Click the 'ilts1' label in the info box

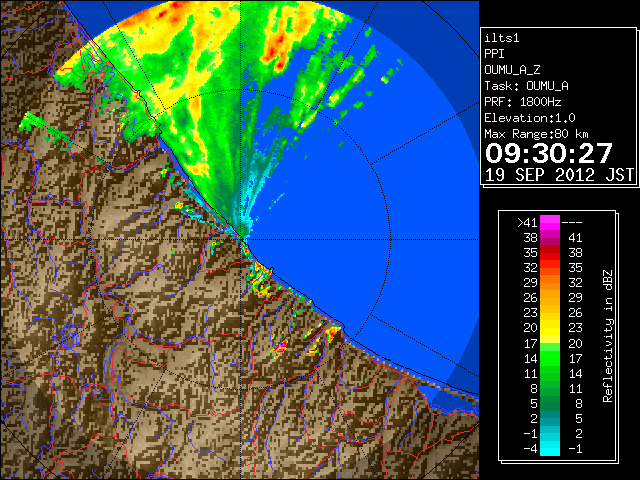coord(502,38)
